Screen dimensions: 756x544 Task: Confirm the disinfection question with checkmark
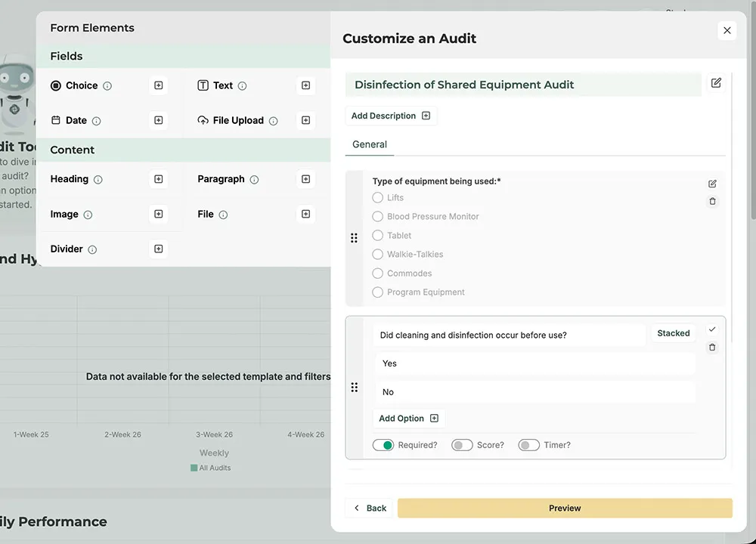coord(712,329)
